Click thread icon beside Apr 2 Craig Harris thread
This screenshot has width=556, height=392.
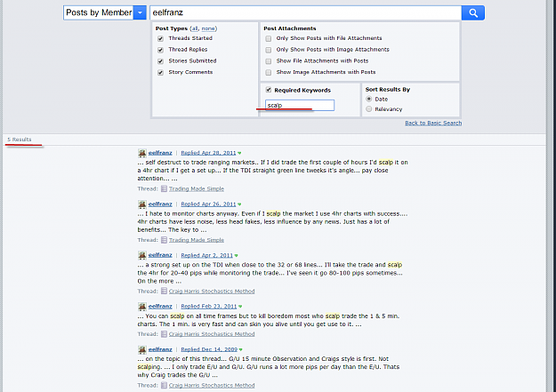(x=164, y=292)
